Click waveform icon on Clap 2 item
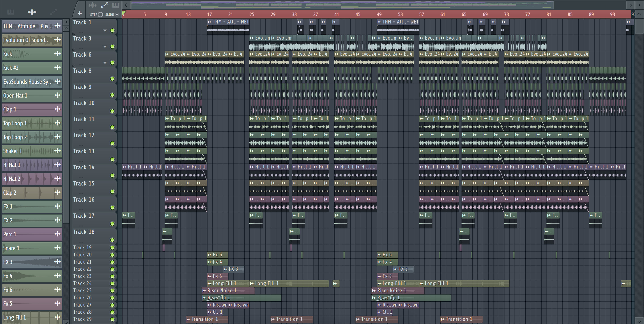644x324 pixels. [x=57, y=192]
